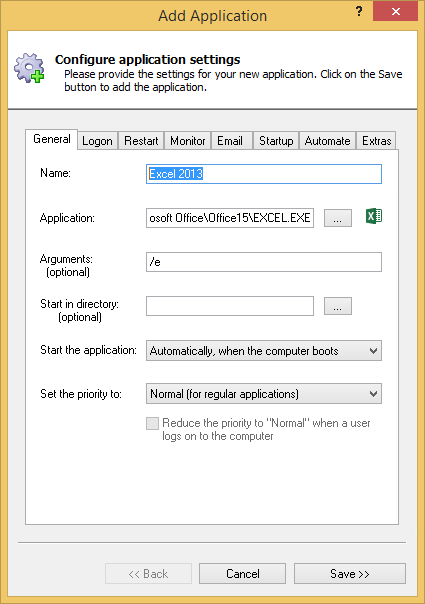
Task: Switch to the Logon tab
Action: point(97,141)
